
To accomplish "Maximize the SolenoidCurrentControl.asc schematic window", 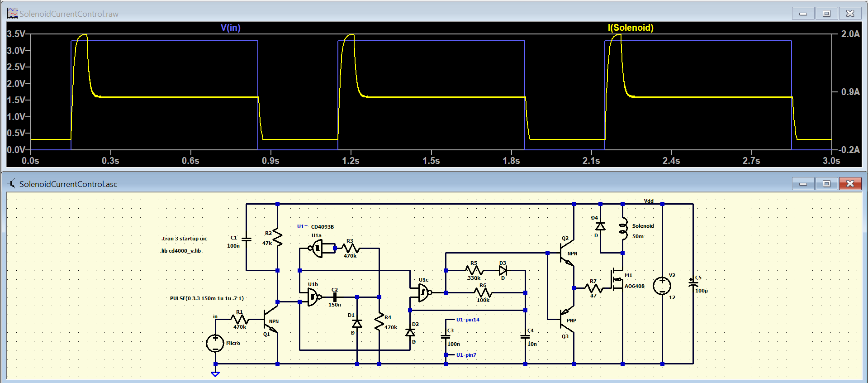I will 826,183.
